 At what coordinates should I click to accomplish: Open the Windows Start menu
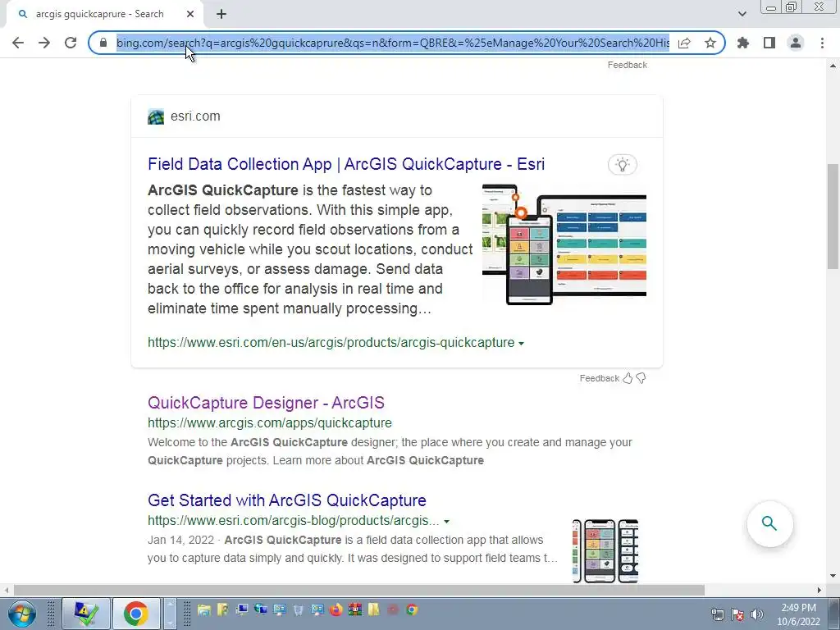click(x=21, y=614)
